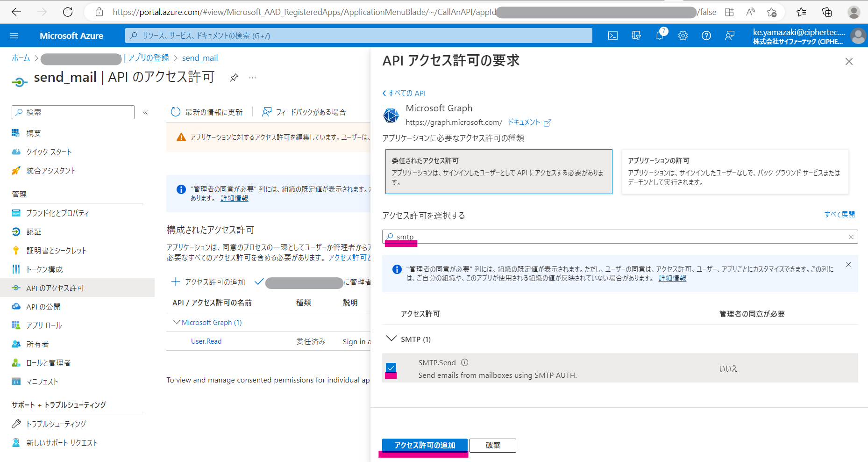868x462 pixels.
Task: Focus the permission search field containing smtp
Action: click(x=620, y=237)
